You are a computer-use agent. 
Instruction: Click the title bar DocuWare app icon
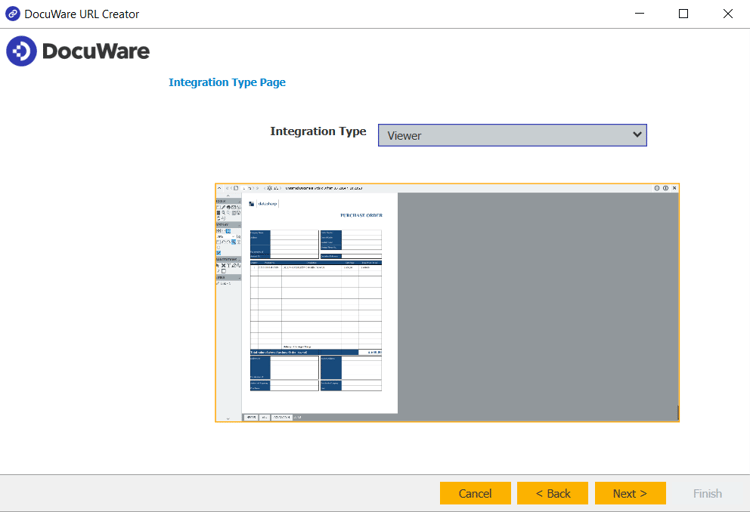tap(13, 14)
